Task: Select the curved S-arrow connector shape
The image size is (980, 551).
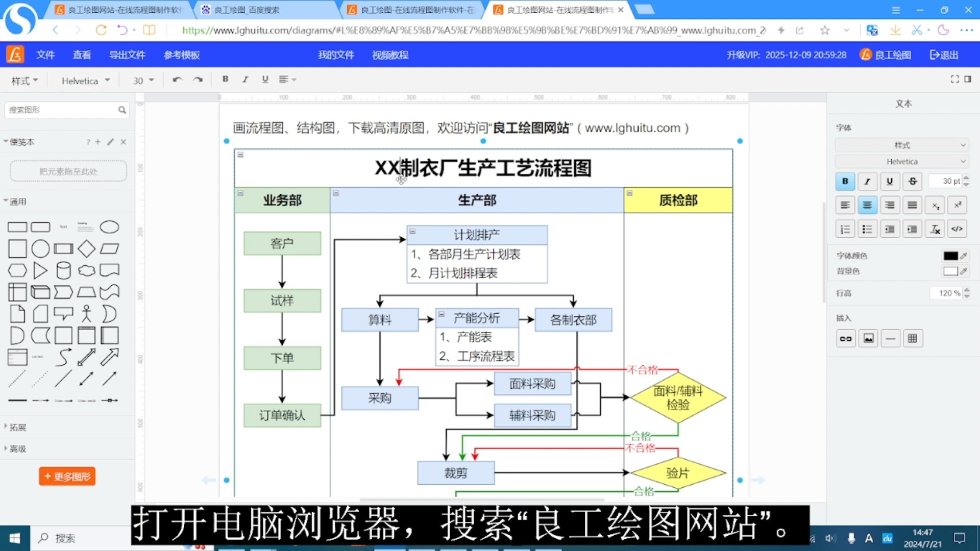Action: (x=63, y=357)
